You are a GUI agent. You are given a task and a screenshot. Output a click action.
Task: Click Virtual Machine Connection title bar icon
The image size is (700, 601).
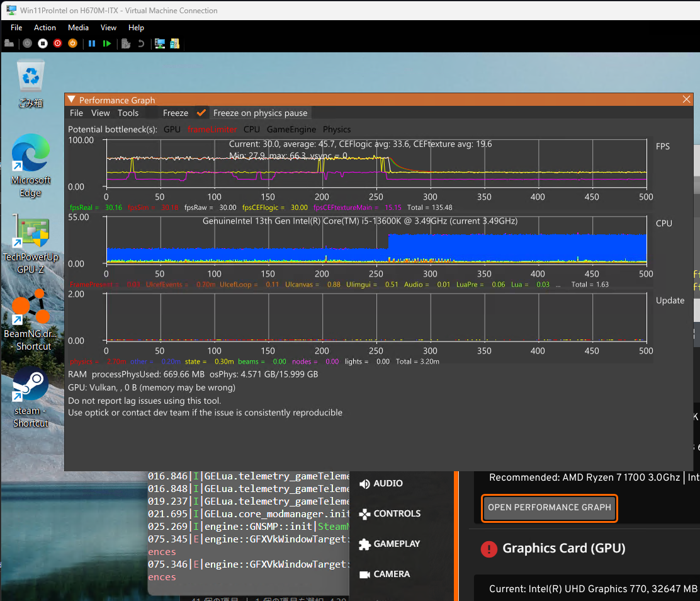[11, 10]
